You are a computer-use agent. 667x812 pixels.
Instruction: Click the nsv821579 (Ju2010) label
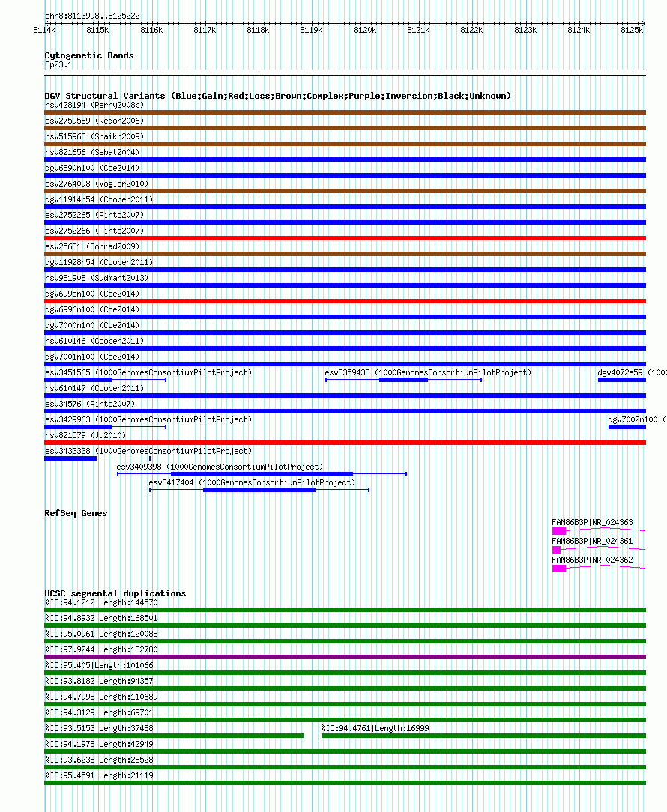pos(85,435)
